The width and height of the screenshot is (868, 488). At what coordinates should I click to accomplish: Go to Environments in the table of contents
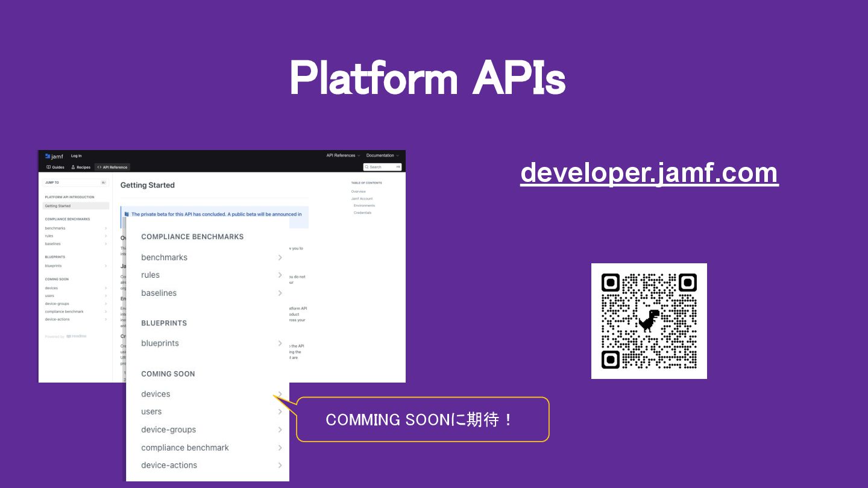point(364,205)
